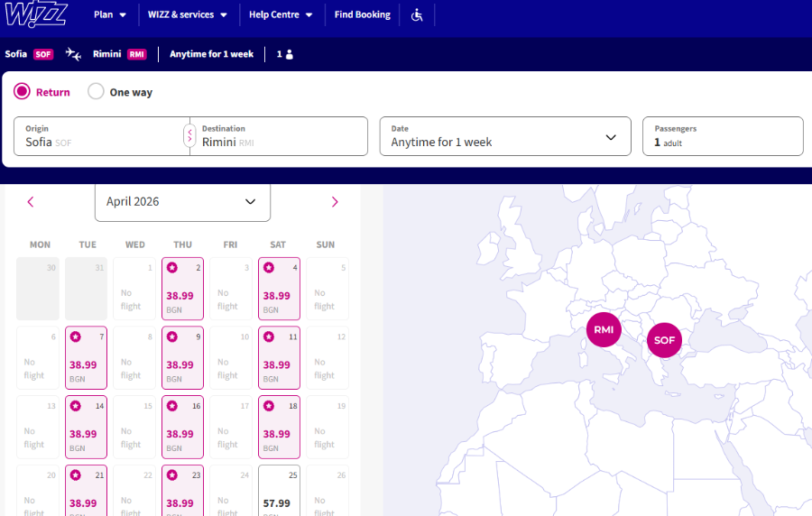Open Find Booking
Screen dimensions: 812x516
coord(363,15)
